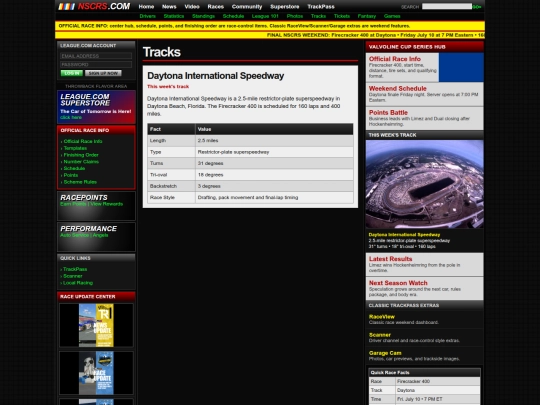Open the TrackPass menu item
This screenshot has height=405, width=540.
(x=321, y=7)
